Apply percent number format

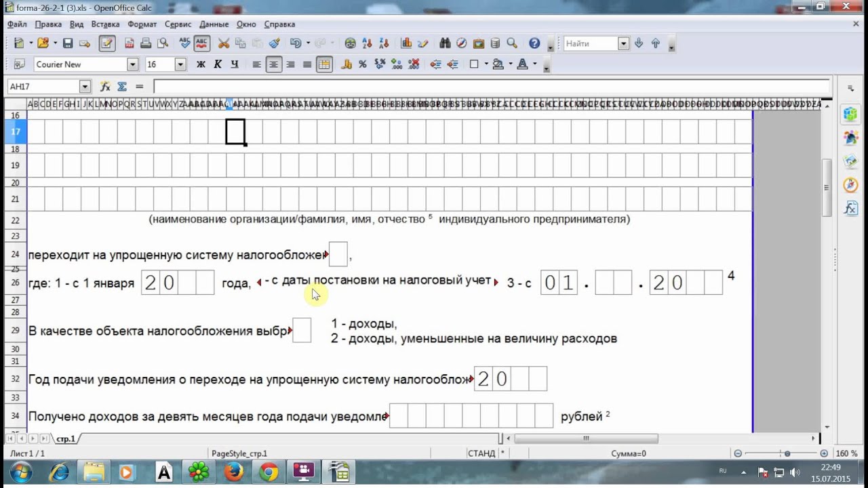click(x=362, y=64)
